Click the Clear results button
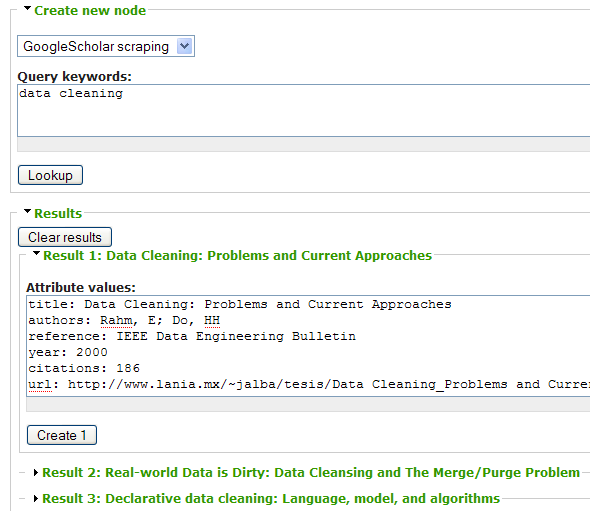The image size is (590, 511). (x=65, y=237)
